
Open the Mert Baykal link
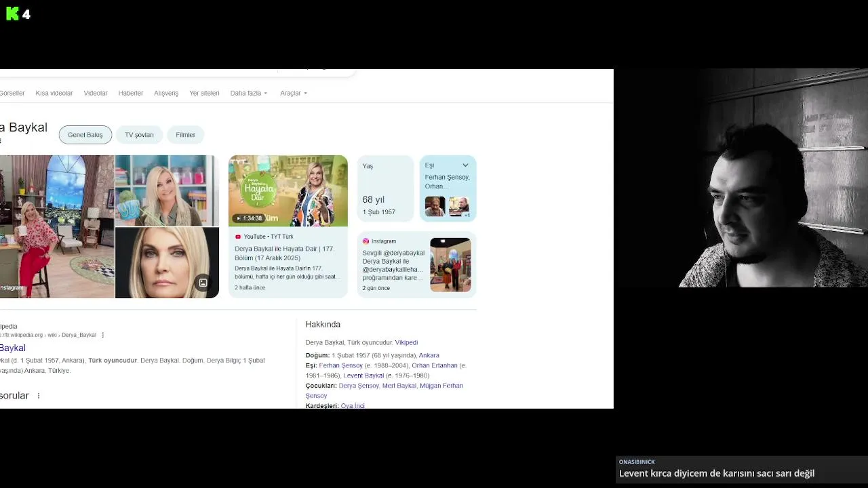click(399, 386)
